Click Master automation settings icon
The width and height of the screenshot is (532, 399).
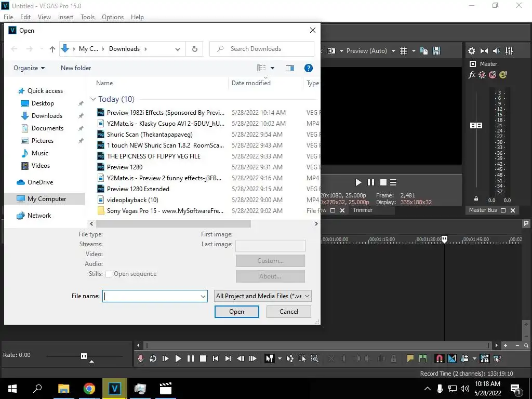(x=482, y=75)
